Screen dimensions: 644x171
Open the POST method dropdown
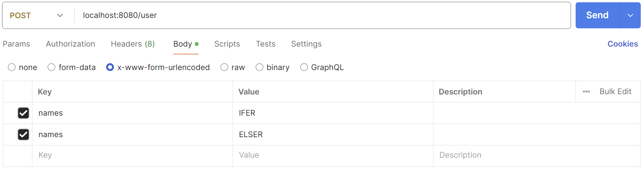[x=36, y=16]
